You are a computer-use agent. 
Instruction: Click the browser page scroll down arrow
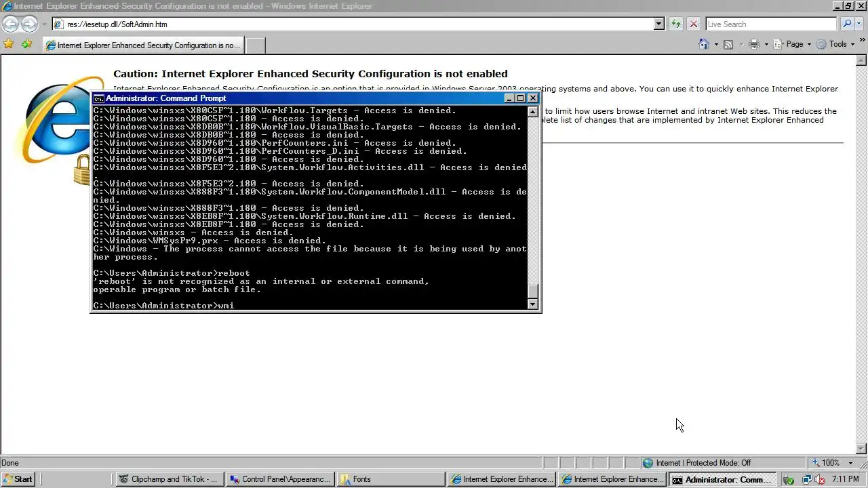point(862,449)
